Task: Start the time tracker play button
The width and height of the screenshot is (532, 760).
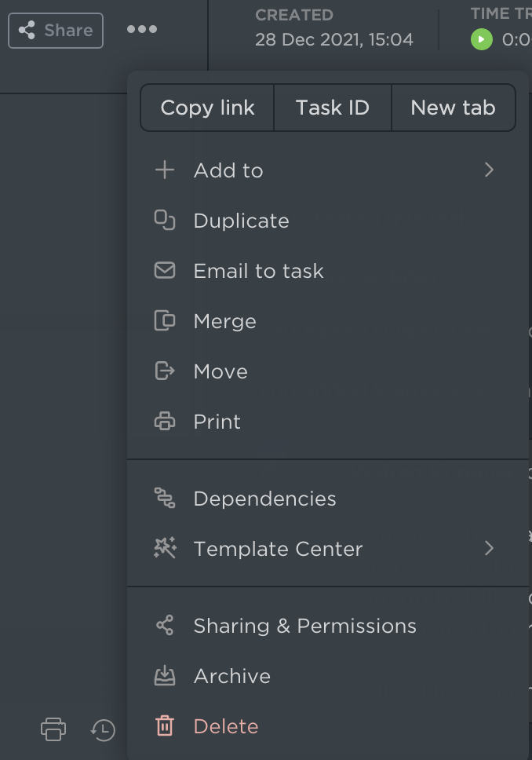Action: point(482,39)
